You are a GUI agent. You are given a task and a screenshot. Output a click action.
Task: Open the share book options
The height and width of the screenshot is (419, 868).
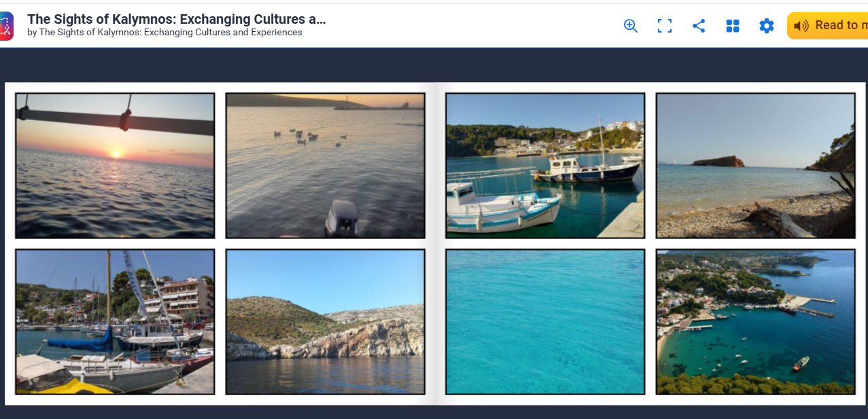[699, 26]
